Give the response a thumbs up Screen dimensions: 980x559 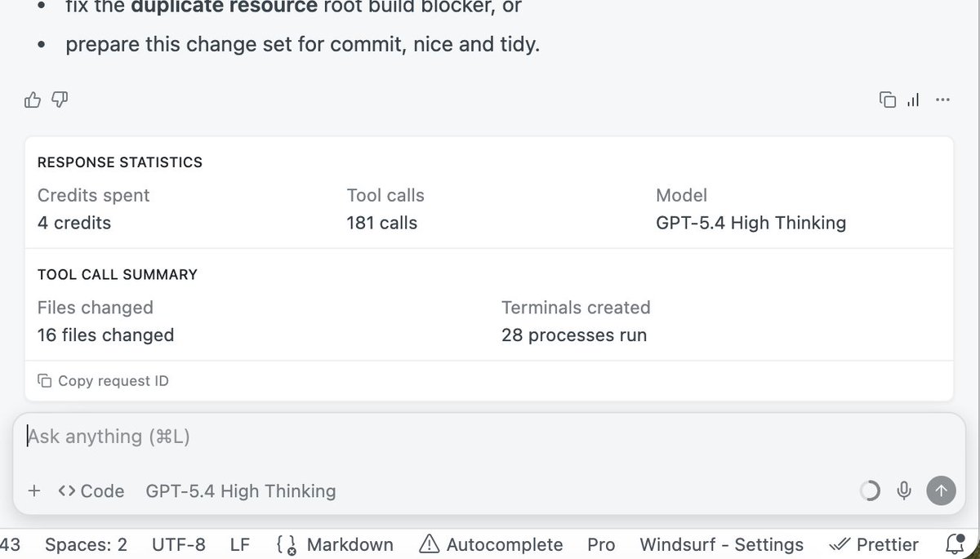(x=33, y=100)
